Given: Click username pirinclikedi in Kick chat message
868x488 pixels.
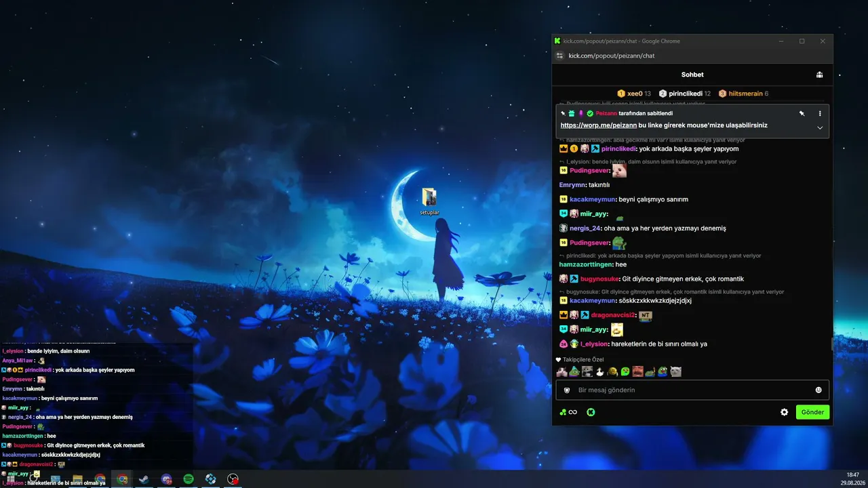Looking at the screenshot, I should point(618,148).
